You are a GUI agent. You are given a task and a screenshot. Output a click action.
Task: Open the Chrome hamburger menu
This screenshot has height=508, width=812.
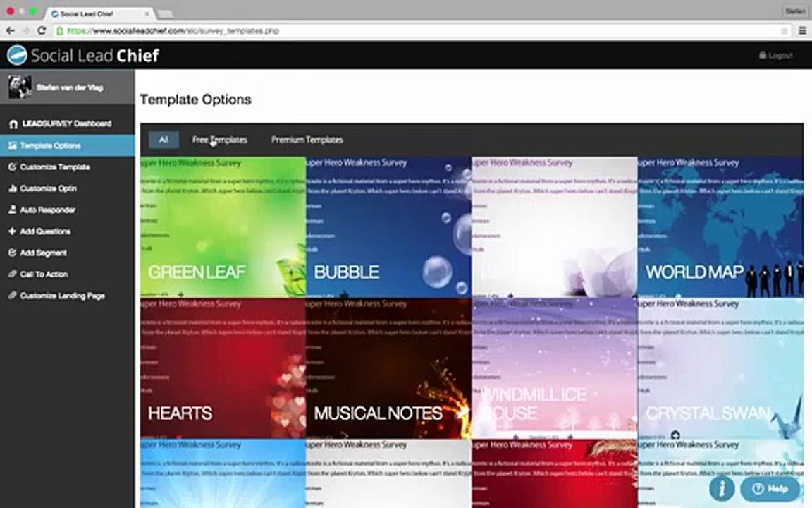point(802,30)
